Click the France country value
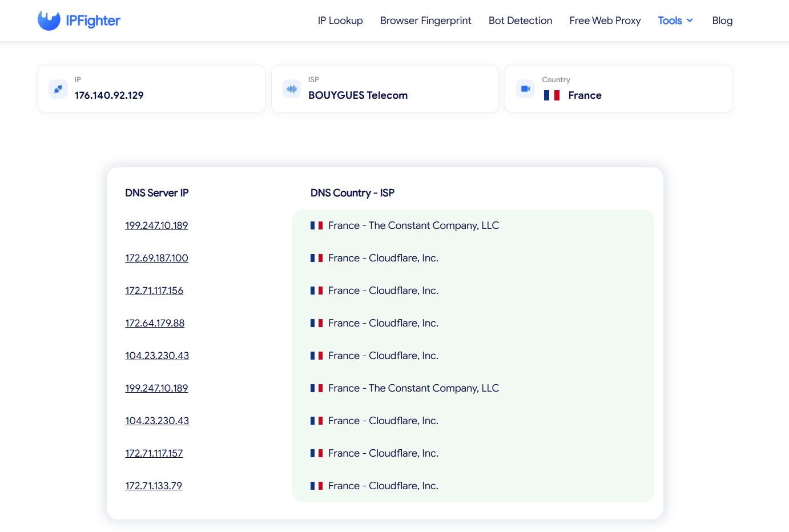The height and width of the screenshot is (532, 789). tap(585, 95)
